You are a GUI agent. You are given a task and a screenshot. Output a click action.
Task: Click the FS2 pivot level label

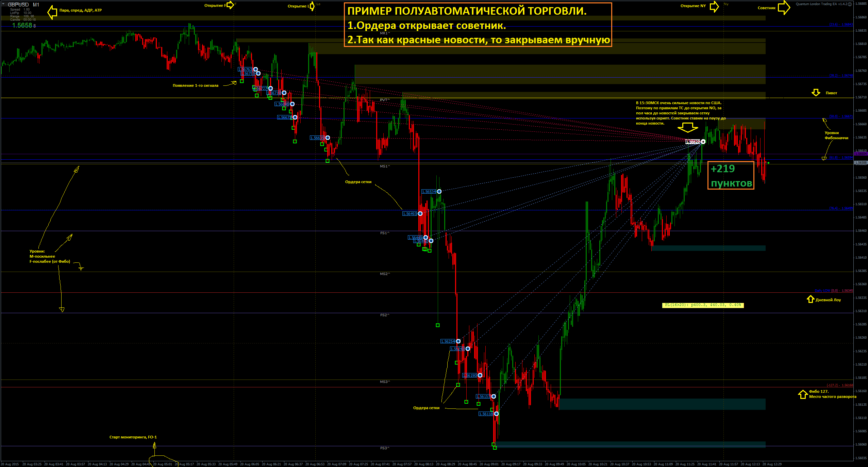tap(385, 315)
